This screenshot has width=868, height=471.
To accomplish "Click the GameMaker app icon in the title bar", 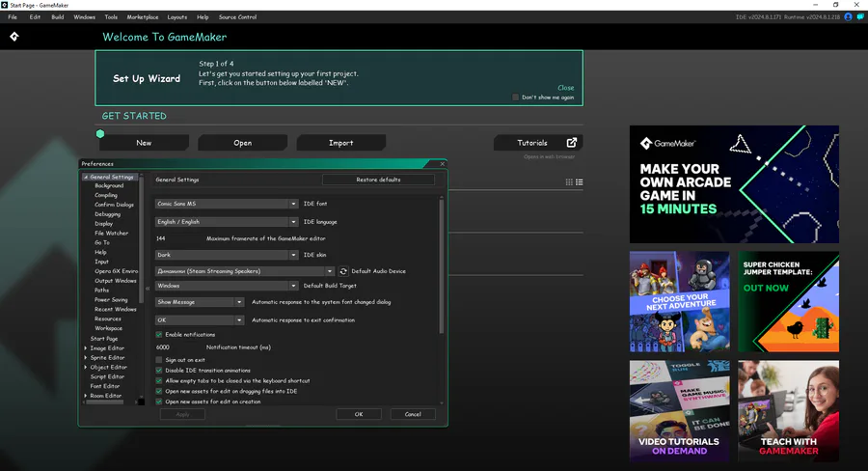I will point(5,5).
